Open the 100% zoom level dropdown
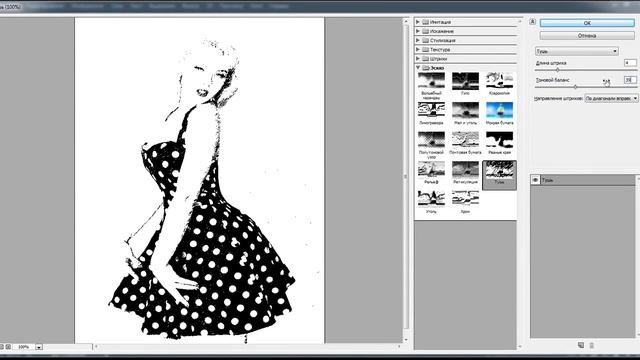The height and width of the screenshot is (360, 640). point(39,347)
